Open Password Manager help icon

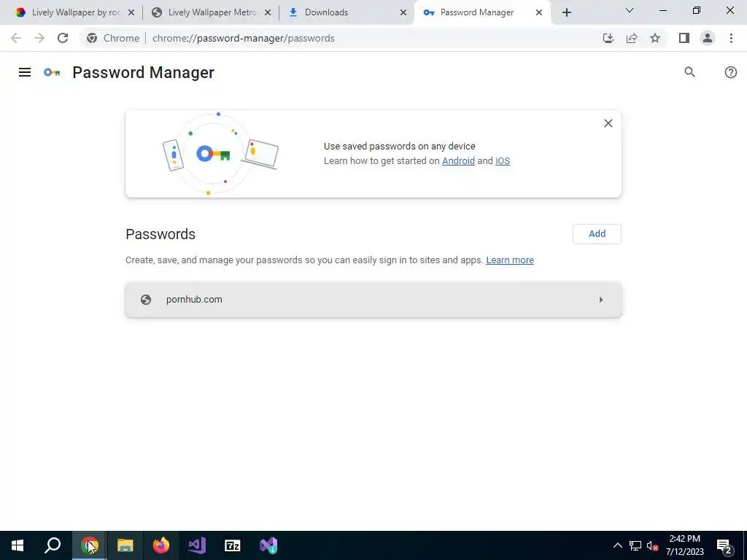(x=730, y=72)
